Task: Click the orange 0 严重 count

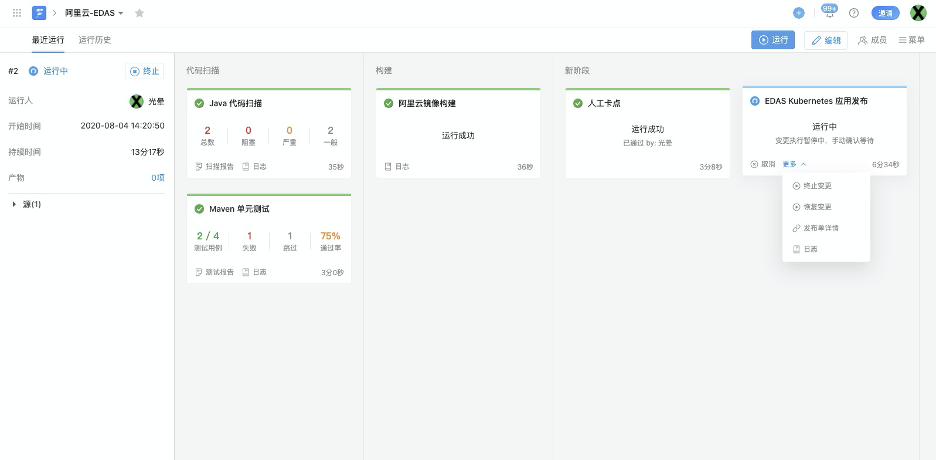Action: [x=290, y=130]
